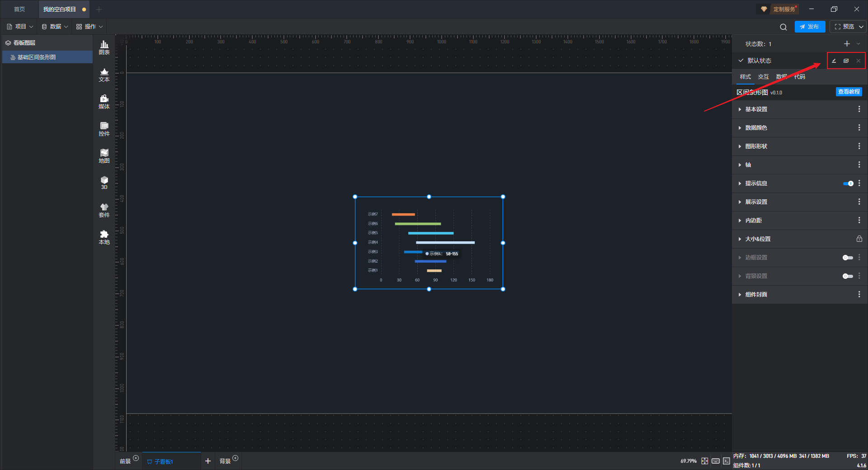Toggle the 提示信息 switch off

coord(848,183)
